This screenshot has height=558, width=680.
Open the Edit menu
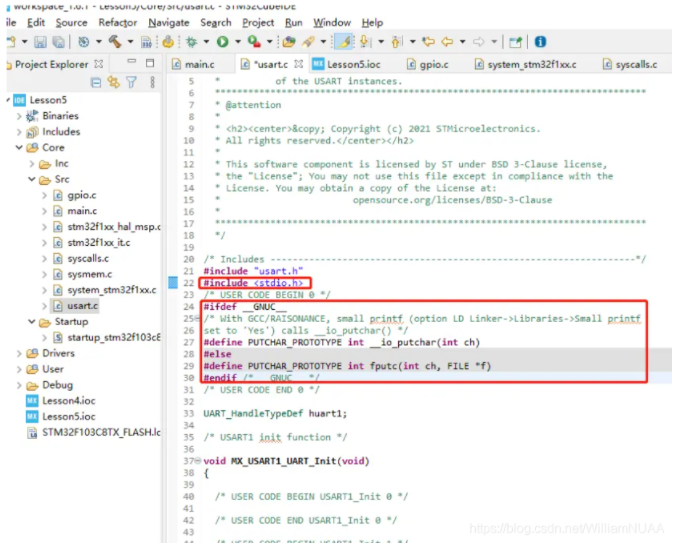point(36,23)
